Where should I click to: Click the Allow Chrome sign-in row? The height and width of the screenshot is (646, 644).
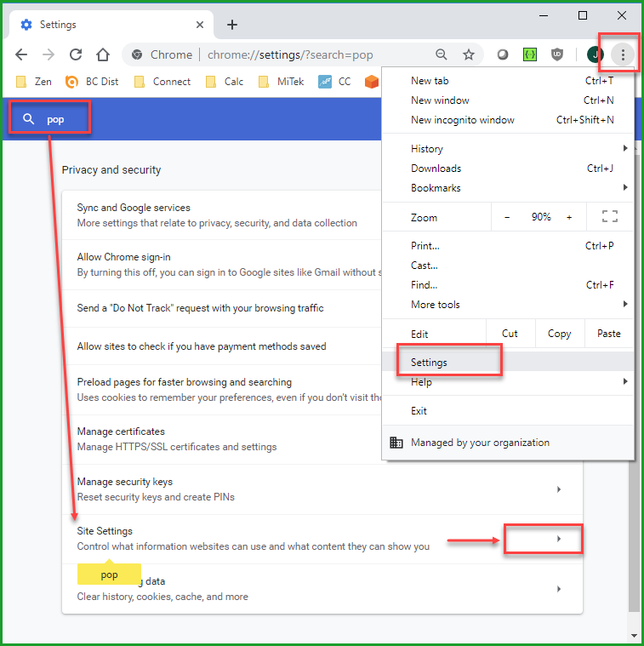click(x=221, y=265)
